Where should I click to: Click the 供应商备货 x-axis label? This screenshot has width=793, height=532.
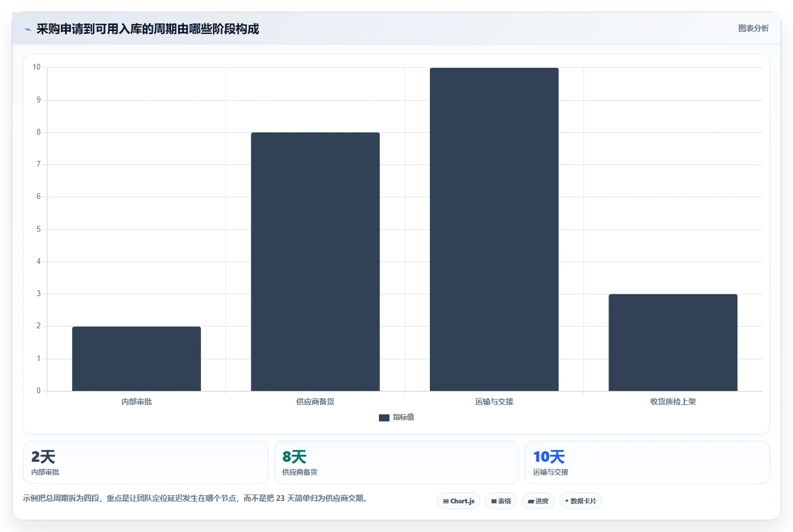[315, 401]
